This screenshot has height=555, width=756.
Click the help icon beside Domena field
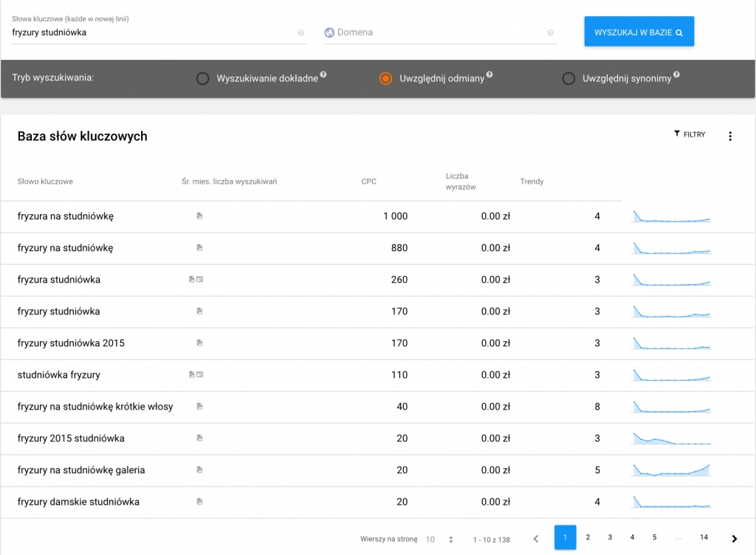[550, 33]
